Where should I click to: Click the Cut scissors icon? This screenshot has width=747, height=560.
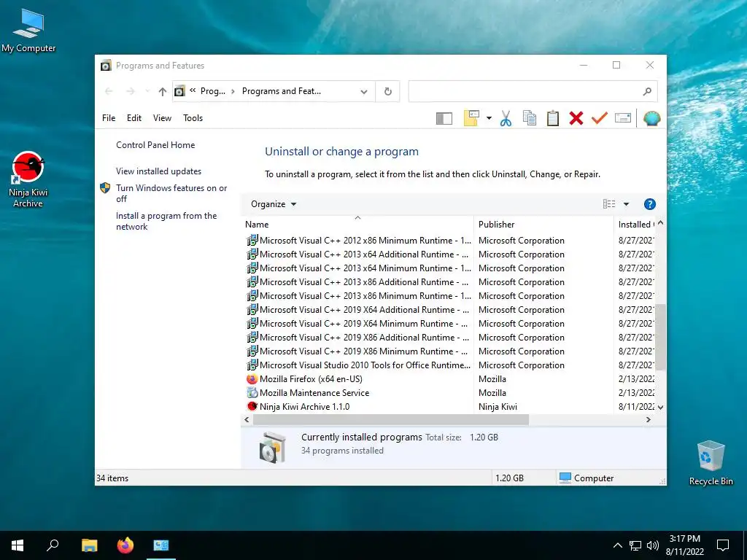506,118
